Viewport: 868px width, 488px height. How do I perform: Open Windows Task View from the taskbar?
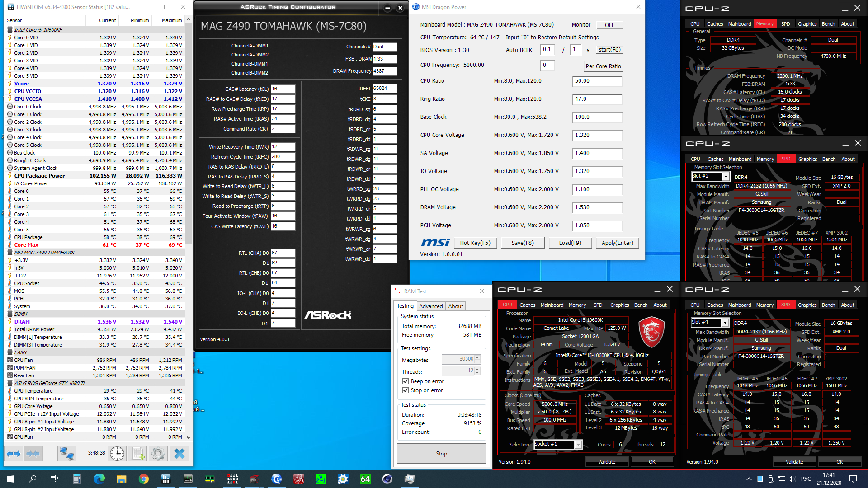tap(54, 479)
